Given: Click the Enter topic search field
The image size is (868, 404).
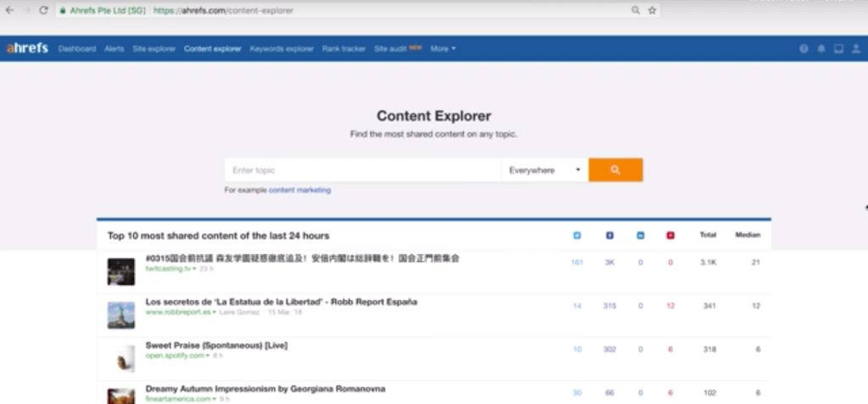Looking at the screenshot, I should point(363,170).
